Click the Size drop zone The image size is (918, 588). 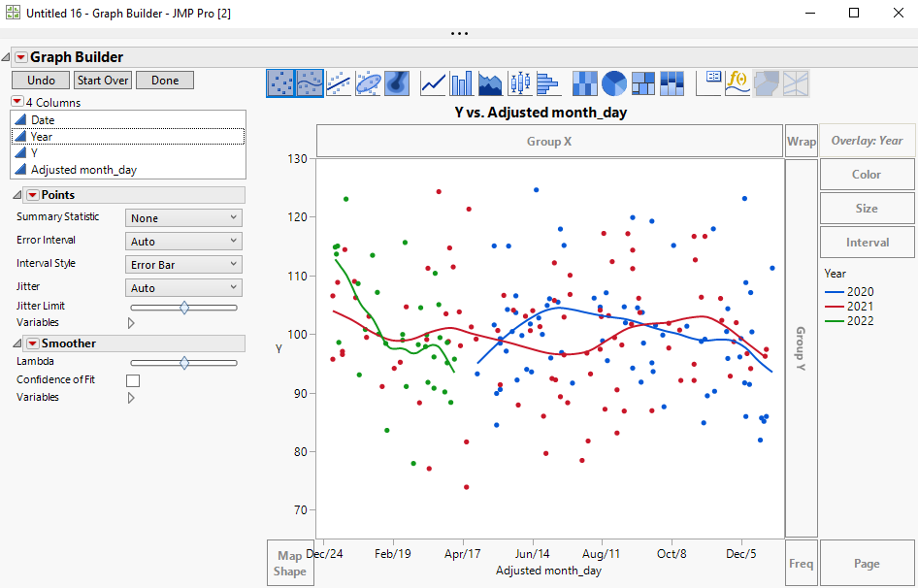(868, 209)
